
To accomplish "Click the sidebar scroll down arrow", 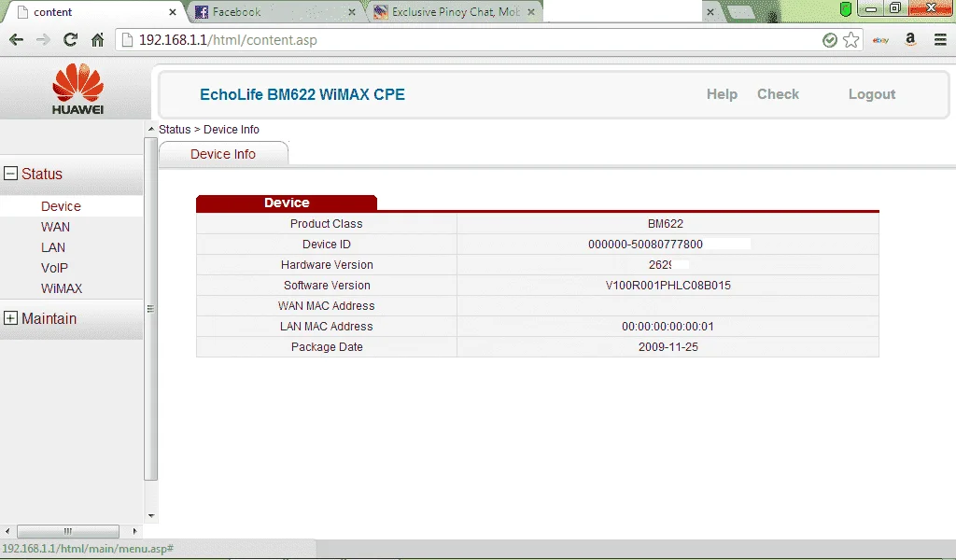I will pyautogui.click(x=151, y=516).
